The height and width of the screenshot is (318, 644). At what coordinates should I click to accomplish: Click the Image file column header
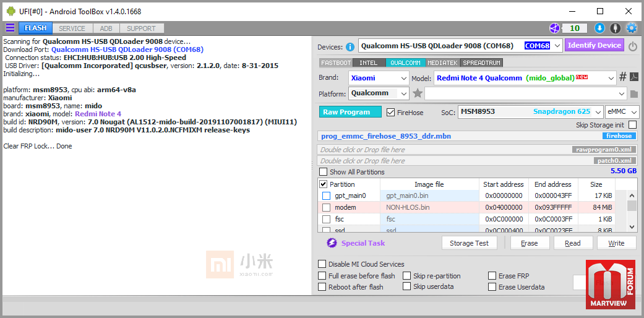429,184
